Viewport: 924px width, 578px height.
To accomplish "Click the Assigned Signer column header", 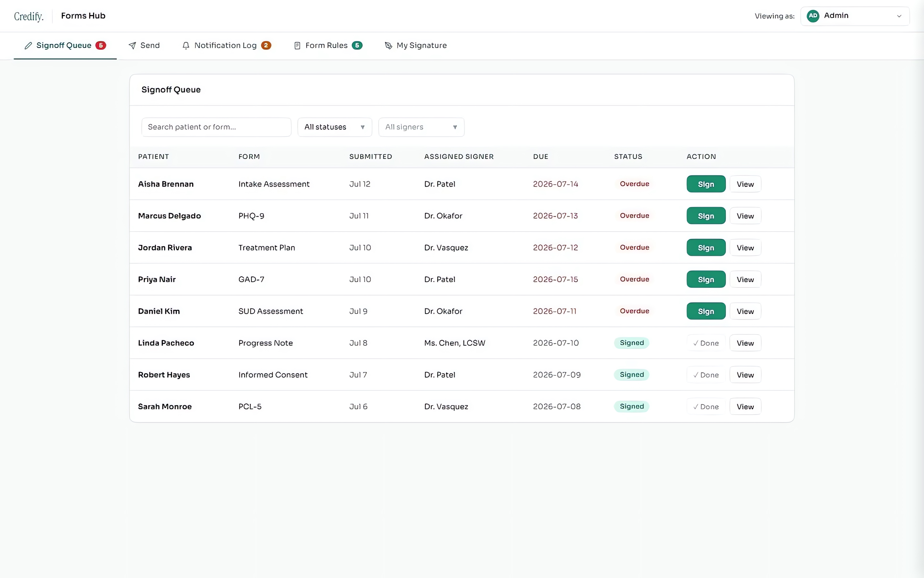I will coord(459,156).
